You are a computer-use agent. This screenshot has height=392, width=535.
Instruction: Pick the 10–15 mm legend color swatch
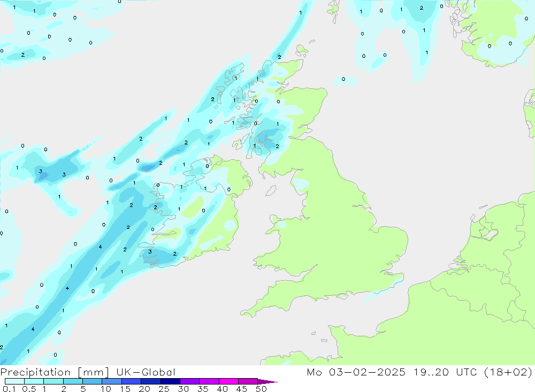click(112, 381)
